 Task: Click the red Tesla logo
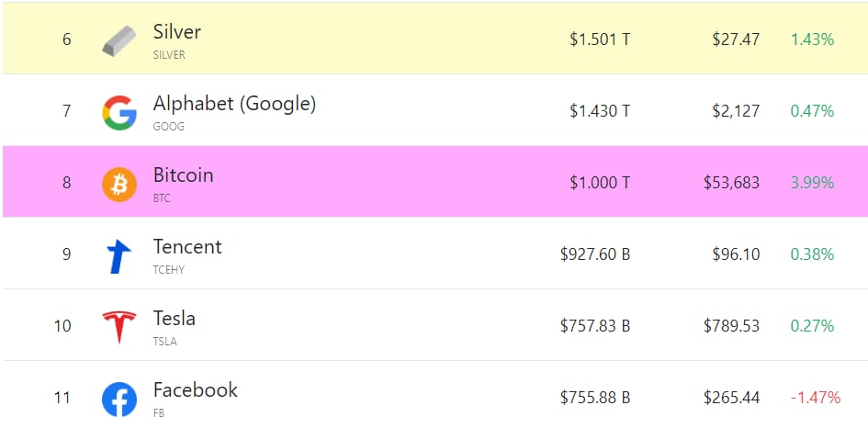tap(119, 327)
